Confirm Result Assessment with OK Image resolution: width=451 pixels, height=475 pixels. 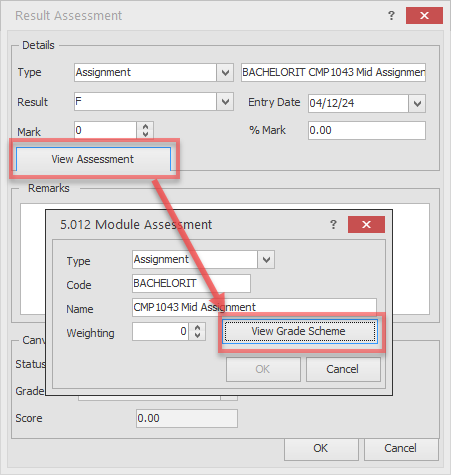[x=321, y=448]
